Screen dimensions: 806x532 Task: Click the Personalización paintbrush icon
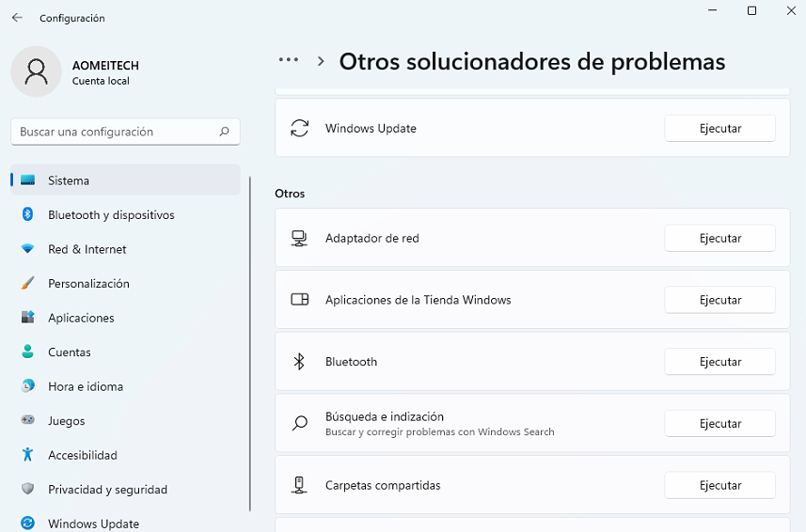tap(28, 284)
